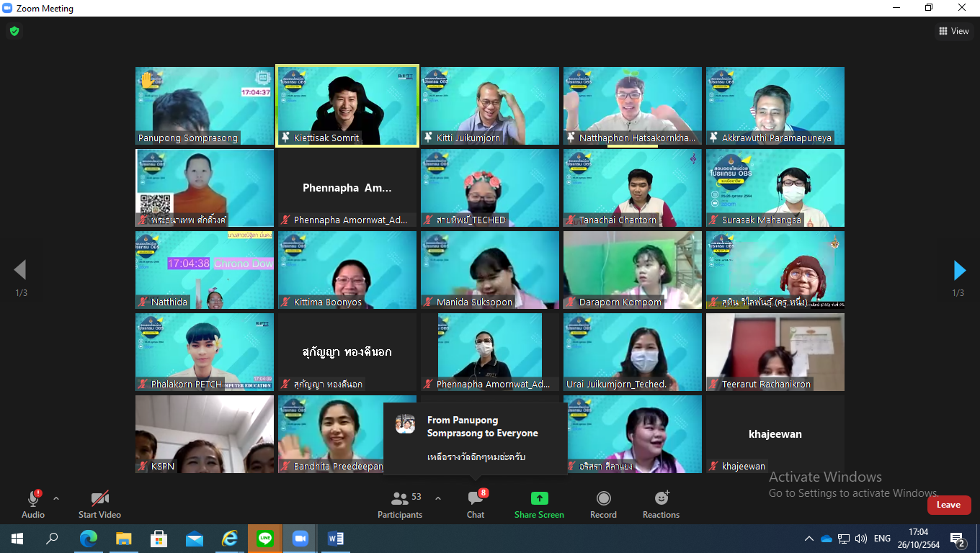Select Kiettisak Somrit's video tile
The width and height of the screenshot is (980, 553).
point(347,106)
